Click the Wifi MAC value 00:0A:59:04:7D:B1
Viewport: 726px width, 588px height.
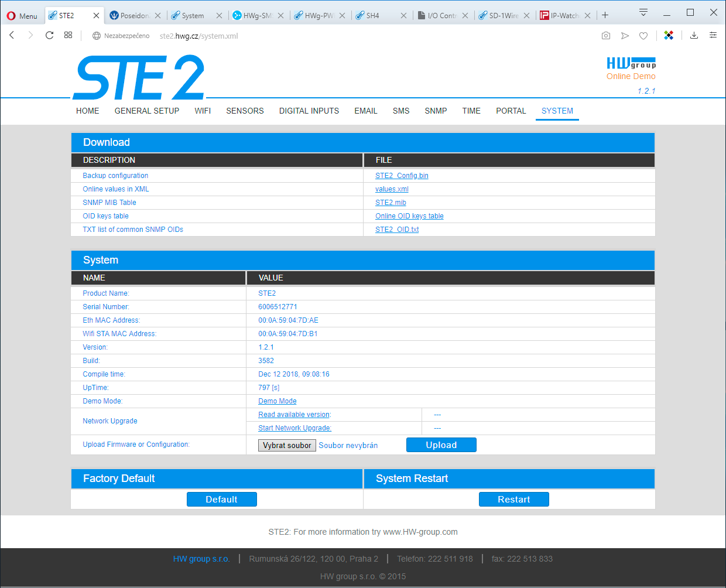287,334
